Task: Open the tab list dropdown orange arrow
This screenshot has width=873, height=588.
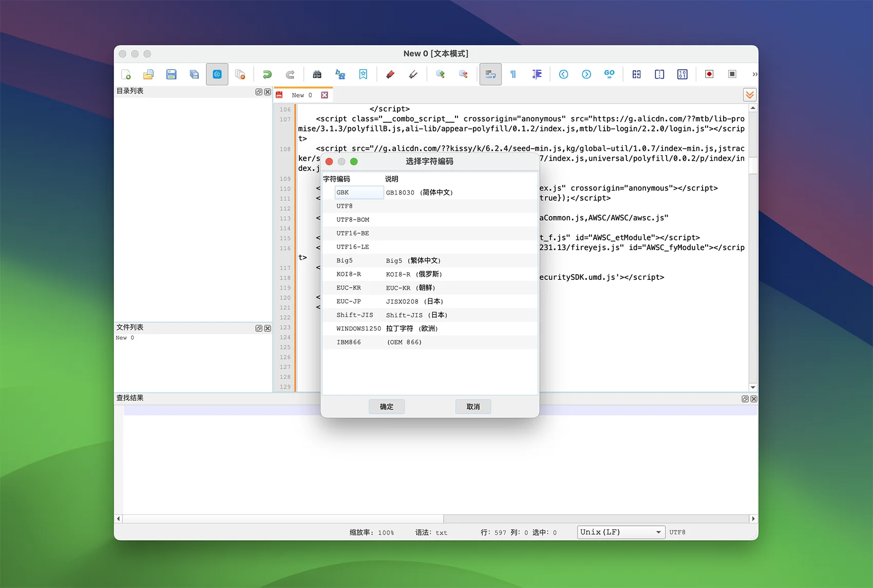Action: (750, 95)
